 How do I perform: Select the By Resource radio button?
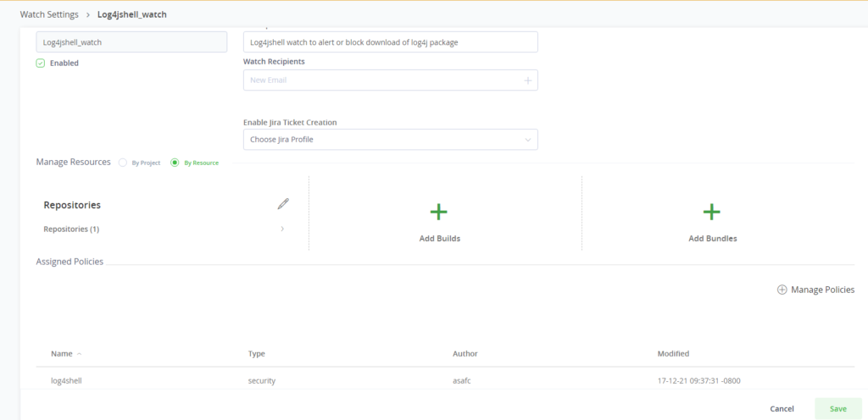(x=175, y=163)
